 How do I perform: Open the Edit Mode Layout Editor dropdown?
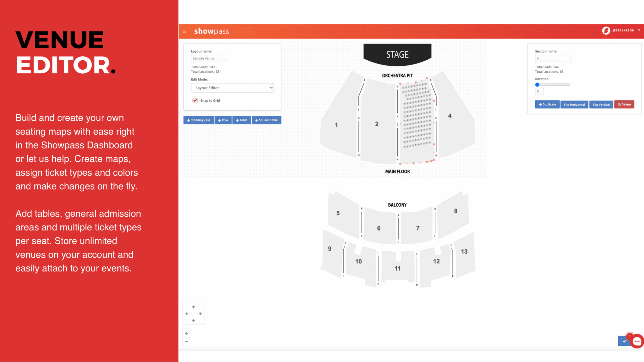click(x=232, y=88)
